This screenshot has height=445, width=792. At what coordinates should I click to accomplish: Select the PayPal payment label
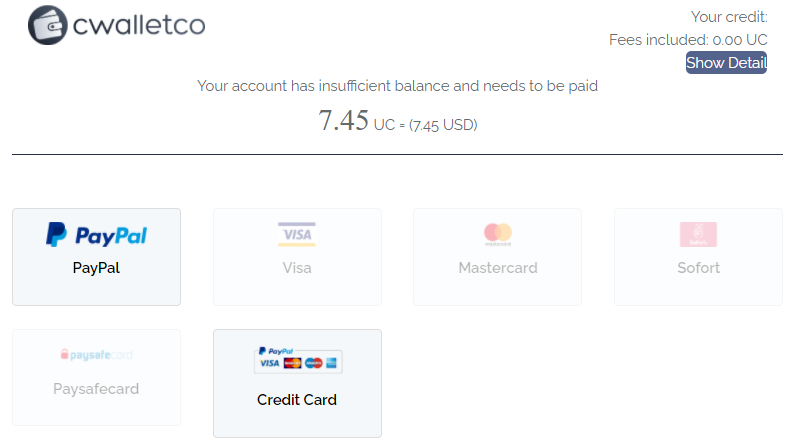96,268
